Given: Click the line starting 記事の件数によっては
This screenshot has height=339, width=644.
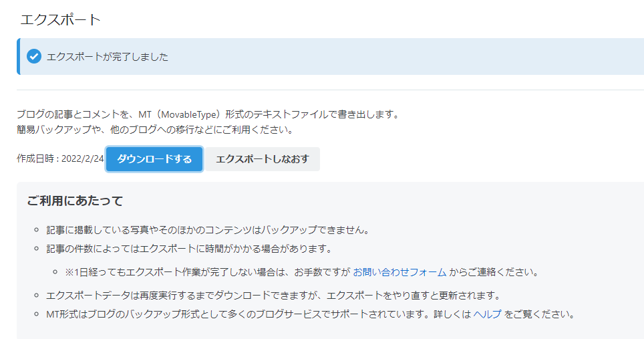Looking at the screenshot, I should pyautogui.click(x=189, y=249).
